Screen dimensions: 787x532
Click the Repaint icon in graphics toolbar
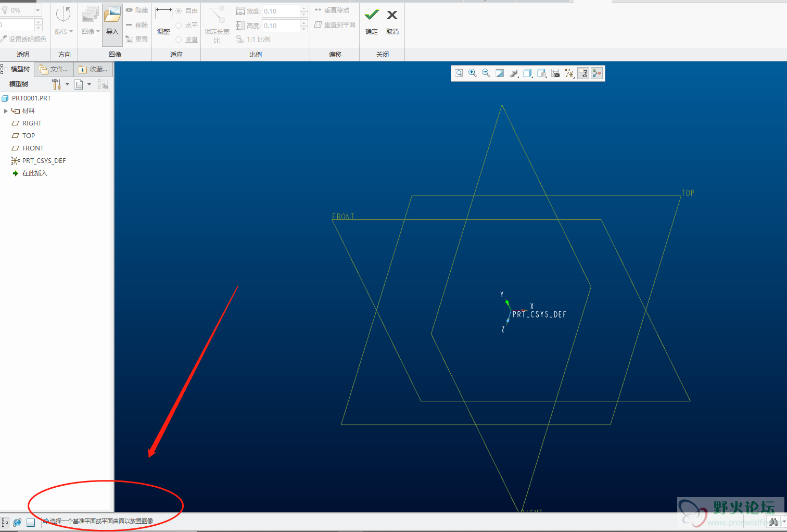(500, 73)
